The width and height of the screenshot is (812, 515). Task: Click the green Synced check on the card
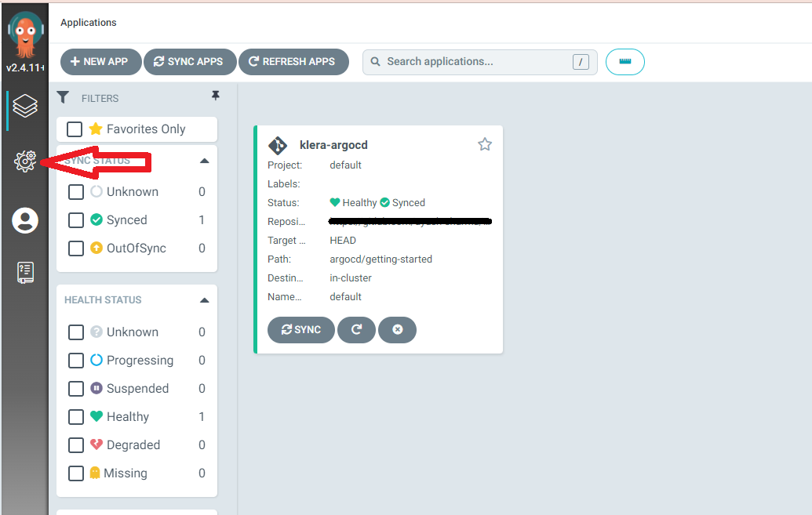coord(384,202)
